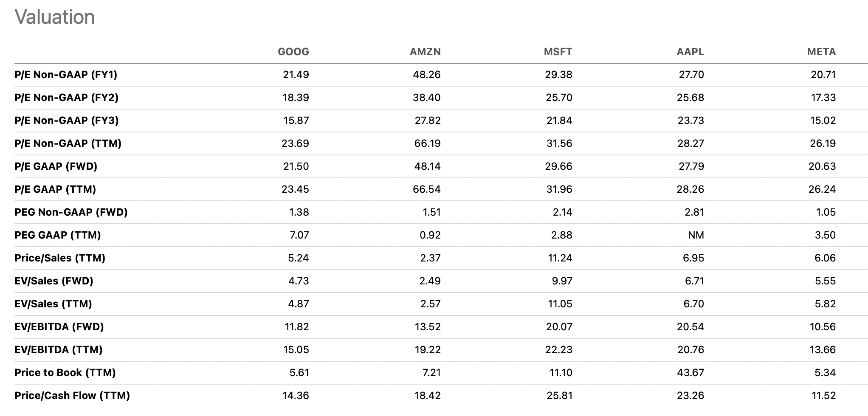Click the GOOG column header
Viewport: 868px width, 416px height.
pyautogui.click(x=293, y=52)
